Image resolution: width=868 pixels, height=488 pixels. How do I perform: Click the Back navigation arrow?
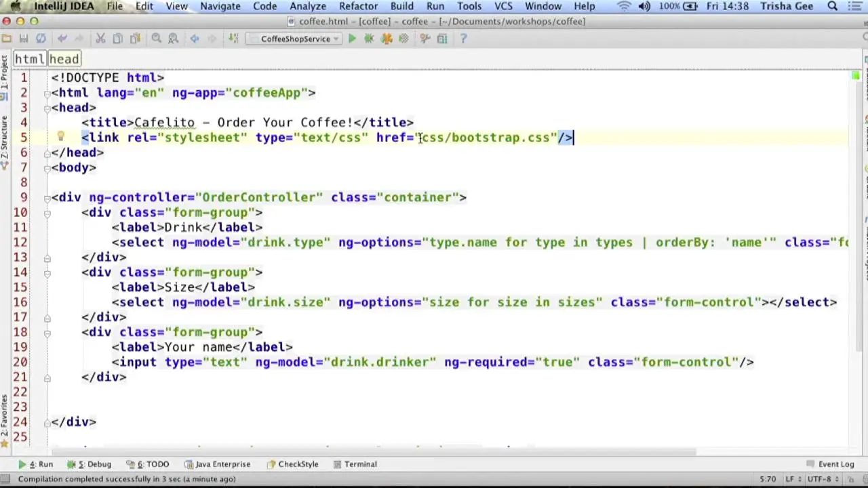coord(195,39)
